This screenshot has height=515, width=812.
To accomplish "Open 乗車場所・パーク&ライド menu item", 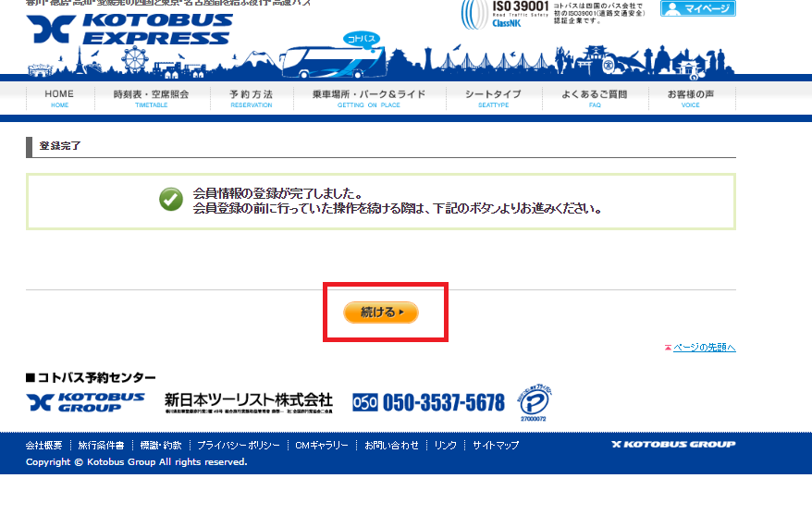I will click(x=369, y=98).
